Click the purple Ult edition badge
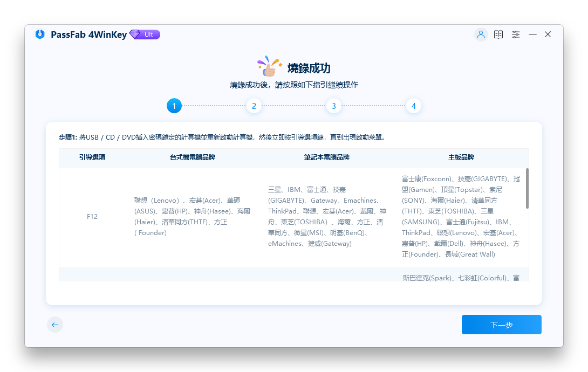 click(145, 35)
